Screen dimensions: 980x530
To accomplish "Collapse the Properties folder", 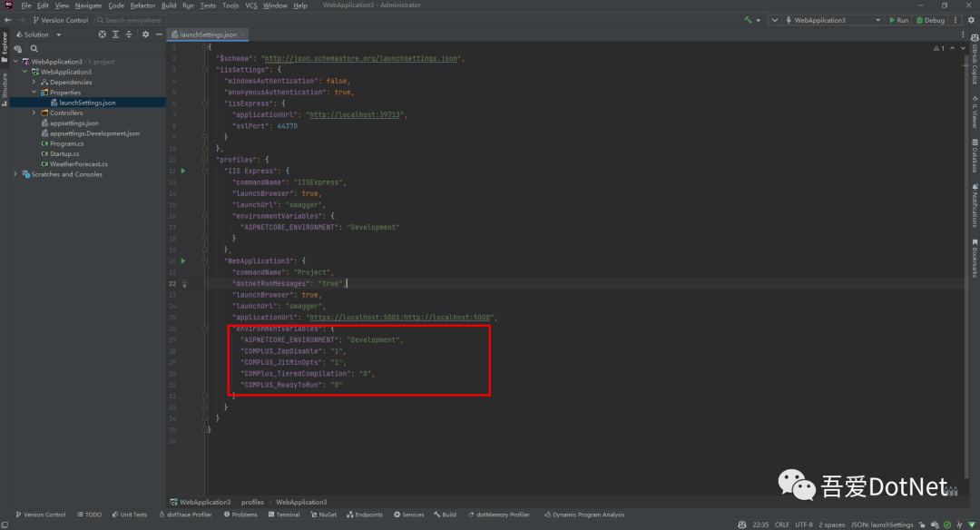I will [34, 92].
